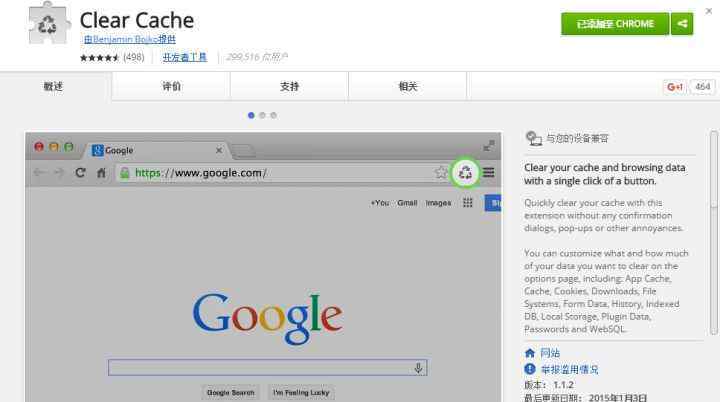Image resolution: width=720 pixels, height=402 pixels.
Task: Click the 299,516 users count text
Action: [257, 57]
